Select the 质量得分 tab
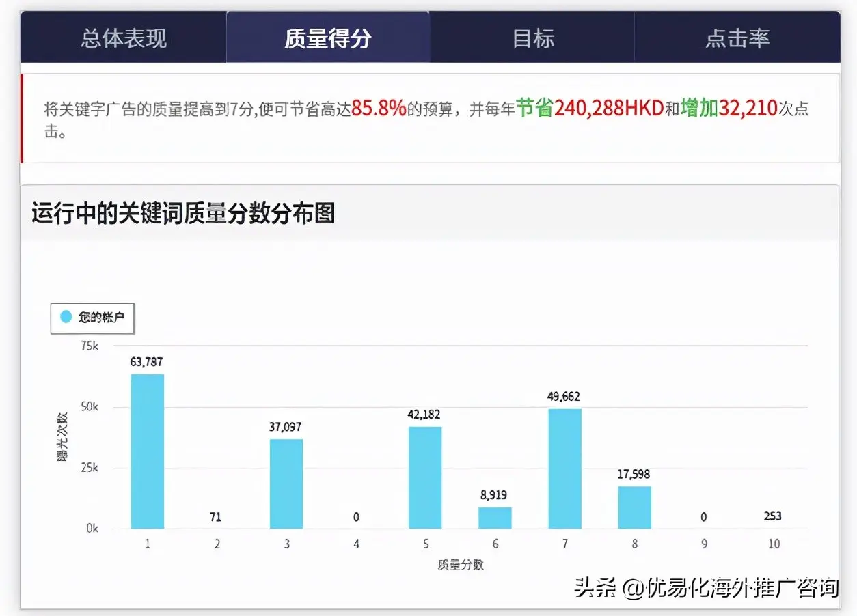 [328, 38]
